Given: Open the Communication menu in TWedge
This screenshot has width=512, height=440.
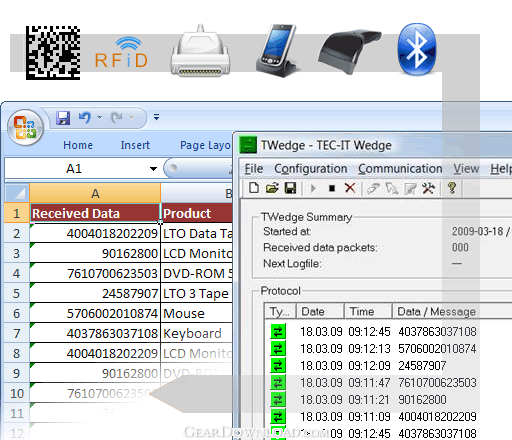Looking at the screenshot, I should (400, 169).
